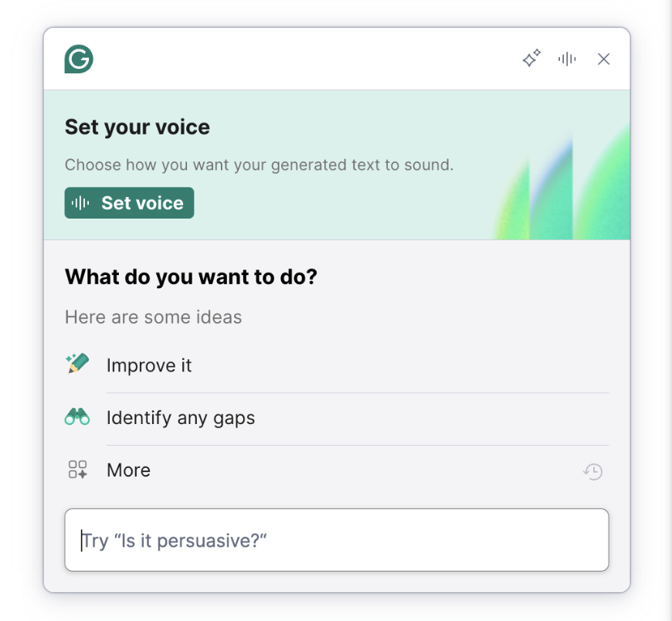Select the "Improve it" suggestion
Image resolution: width=672 pixels, height=621 pixels.
149,365
